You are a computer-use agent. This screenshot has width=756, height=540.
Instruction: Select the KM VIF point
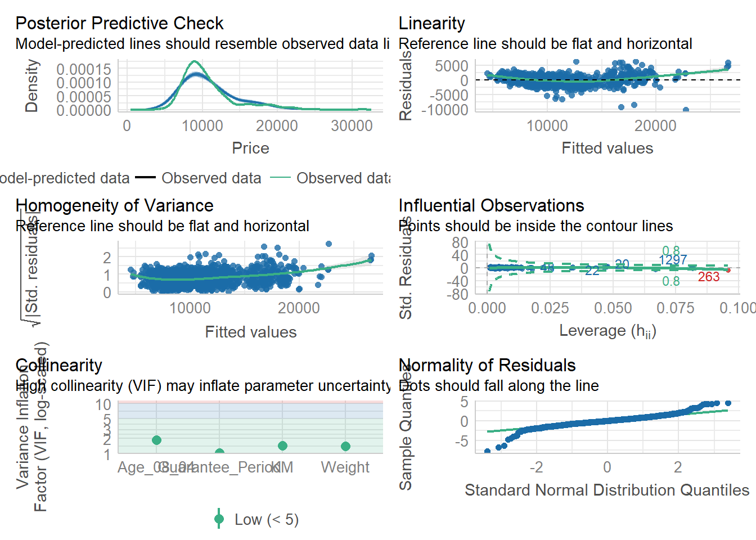[282, 445]
